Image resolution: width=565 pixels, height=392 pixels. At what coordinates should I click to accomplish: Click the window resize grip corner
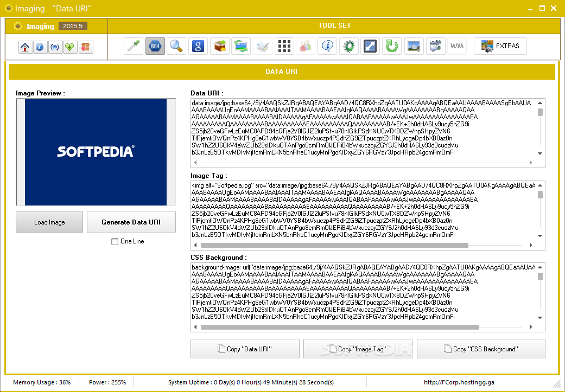(556, 383)
